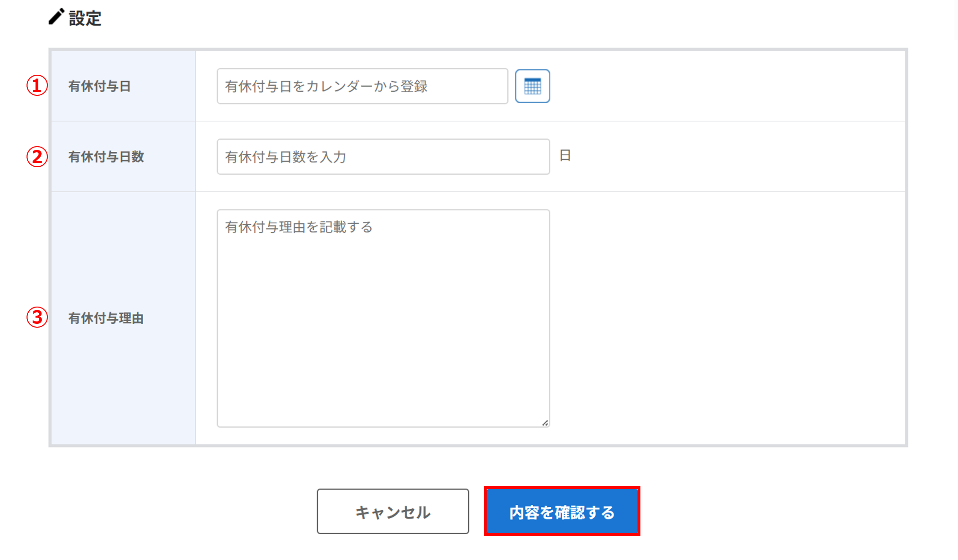Click the 有休付与理由 row label
958x560 pixels.
[x=106, y=318]
